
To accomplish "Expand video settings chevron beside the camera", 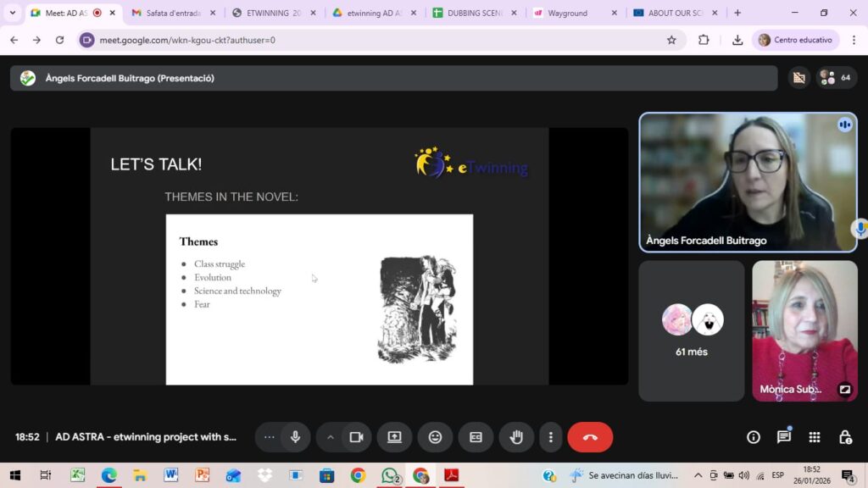I will (x=331, y=437).
